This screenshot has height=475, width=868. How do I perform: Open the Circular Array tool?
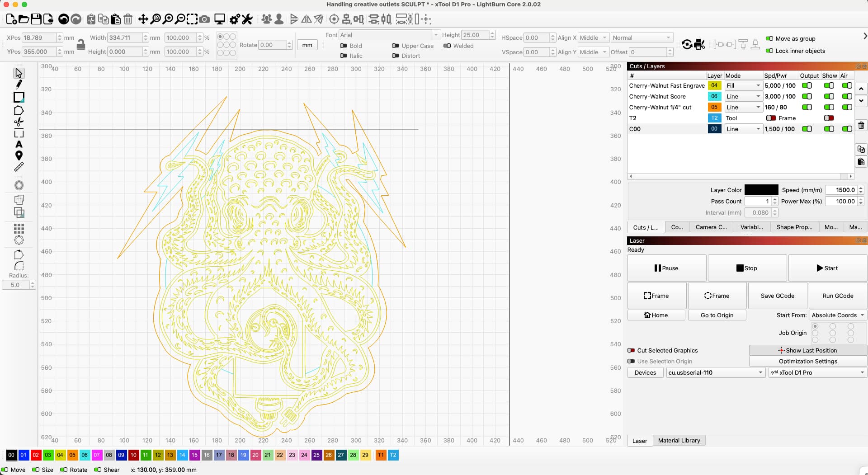click(19, 240)
